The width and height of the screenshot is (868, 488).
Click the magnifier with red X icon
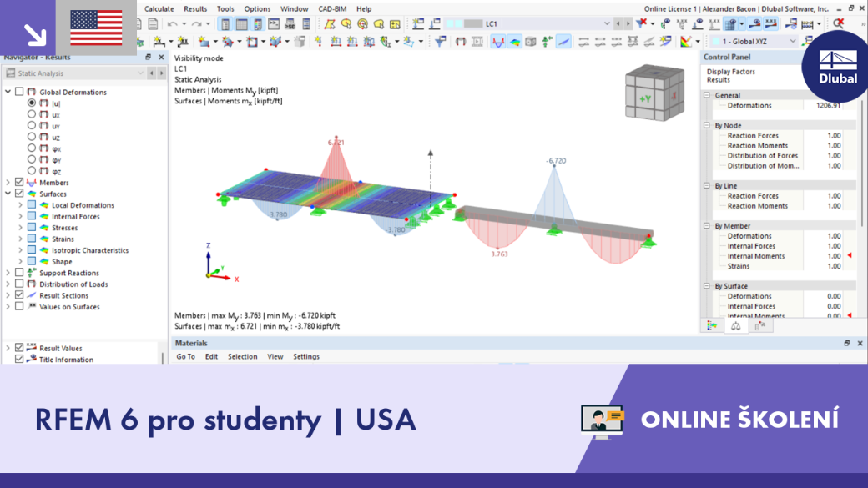[839, 23]
